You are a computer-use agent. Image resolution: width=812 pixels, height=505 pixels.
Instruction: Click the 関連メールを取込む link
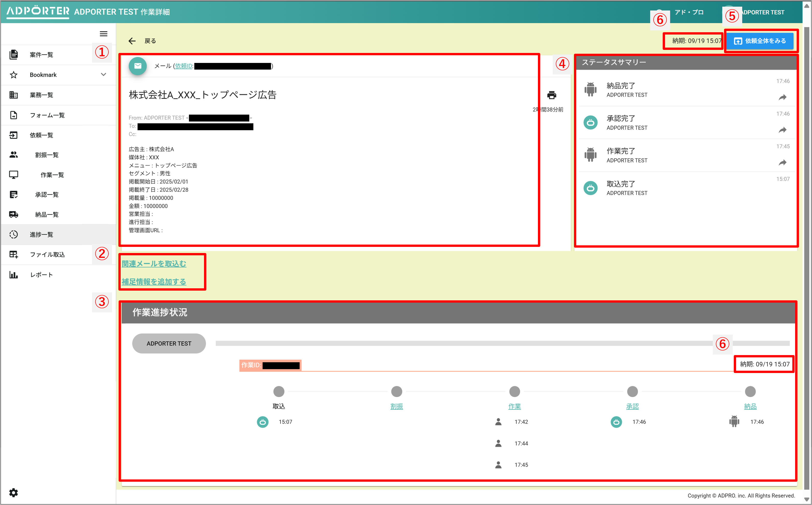pos(154,264)
